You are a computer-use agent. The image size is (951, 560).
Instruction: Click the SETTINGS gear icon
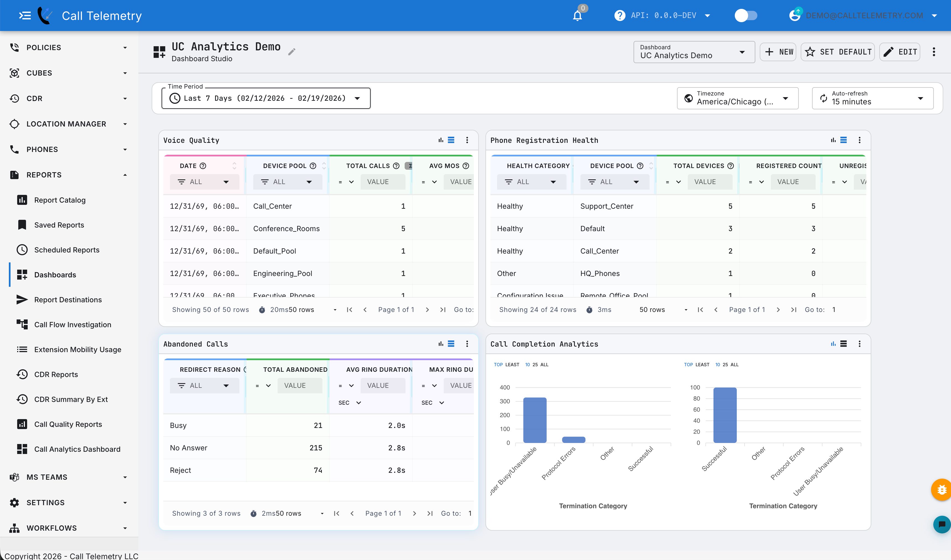14,503
